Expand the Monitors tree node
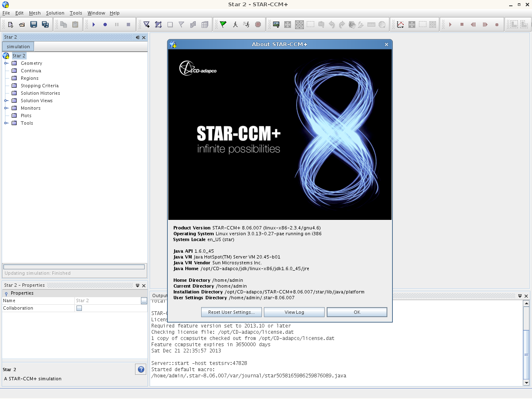 coord(6,108)
